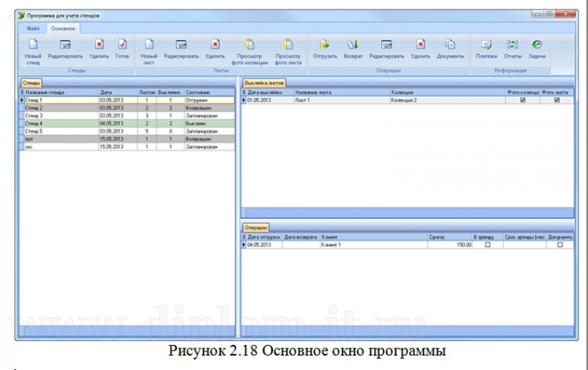Click the Выклеен status cell
This screenshot has height=370, width=588.
click(x=210, y=123)
